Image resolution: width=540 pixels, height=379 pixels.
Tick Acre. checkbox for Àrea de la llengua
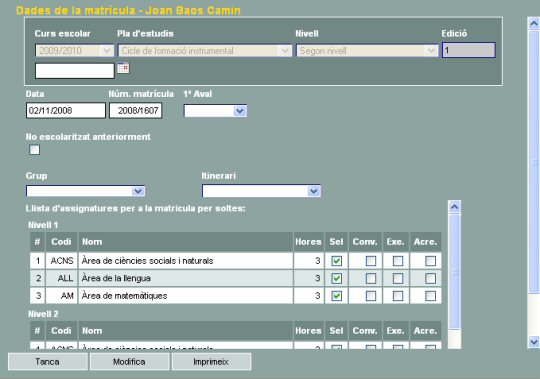430,278
